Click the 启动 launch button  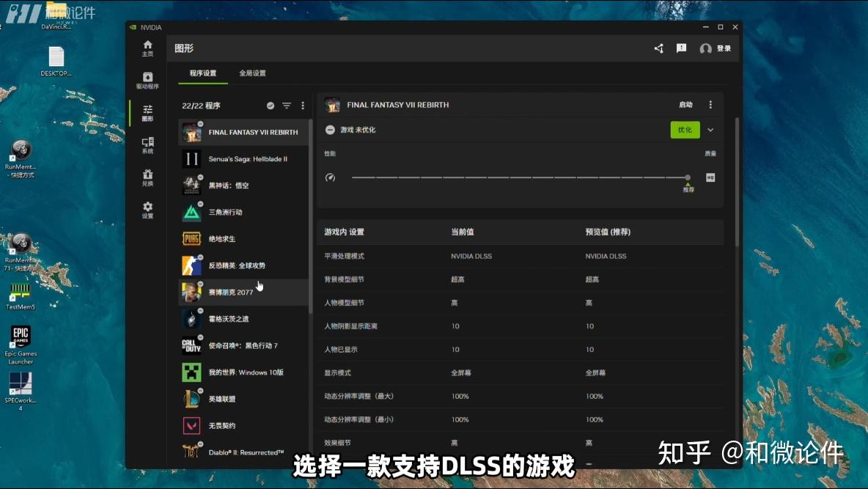pos(685,105)
